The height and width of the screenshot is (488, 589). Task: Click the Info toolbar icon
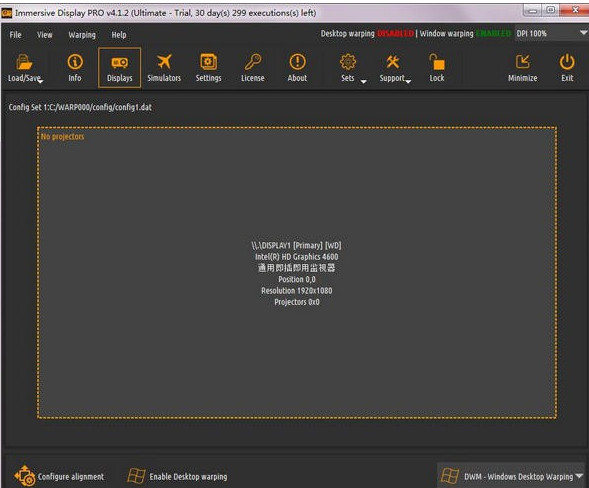click(75, 62)
